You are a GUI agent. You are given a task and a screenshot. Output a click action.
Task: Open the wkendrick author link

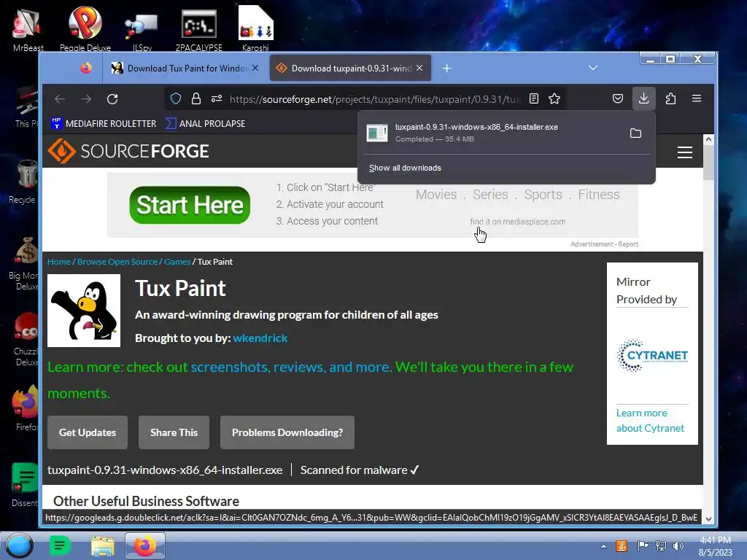pos(260,338)
